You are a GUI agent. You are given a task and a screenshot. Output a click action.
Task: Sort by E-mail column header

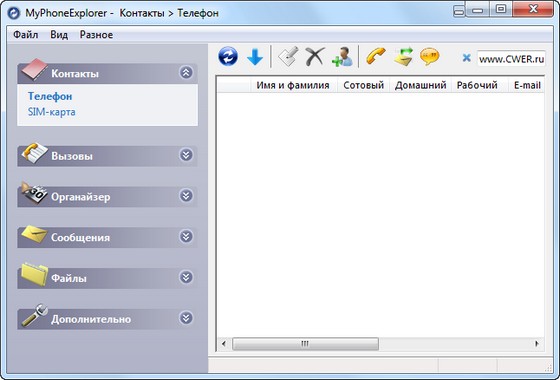(526, 85)
